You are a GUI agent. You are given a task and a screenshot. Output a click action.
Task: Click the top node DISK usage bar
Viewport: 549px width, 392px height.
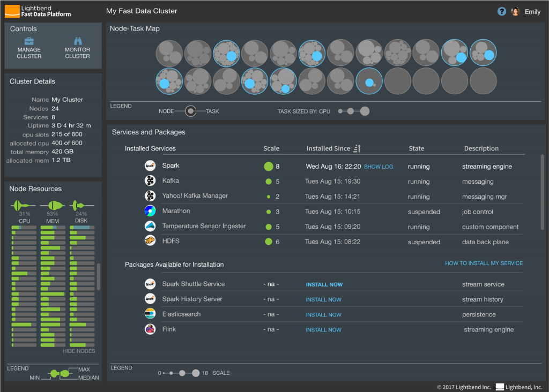[82, 228]
